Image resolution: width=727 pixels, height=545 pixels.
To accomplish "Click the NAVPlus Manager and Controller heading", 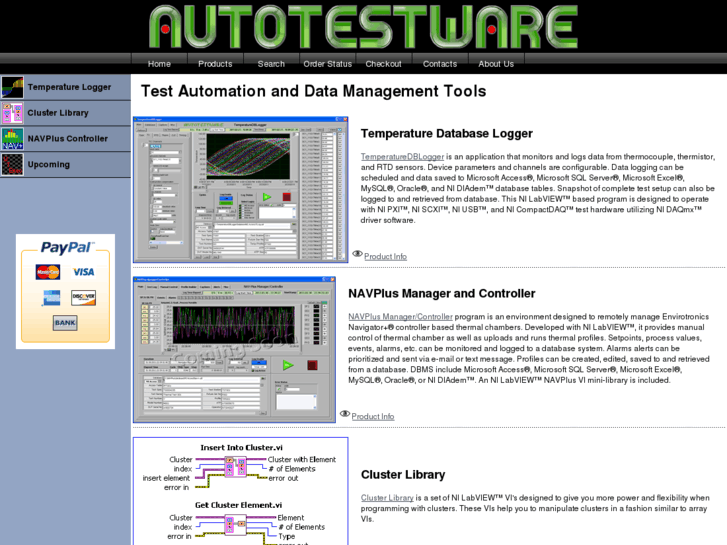I will click(x=441, y=294).
